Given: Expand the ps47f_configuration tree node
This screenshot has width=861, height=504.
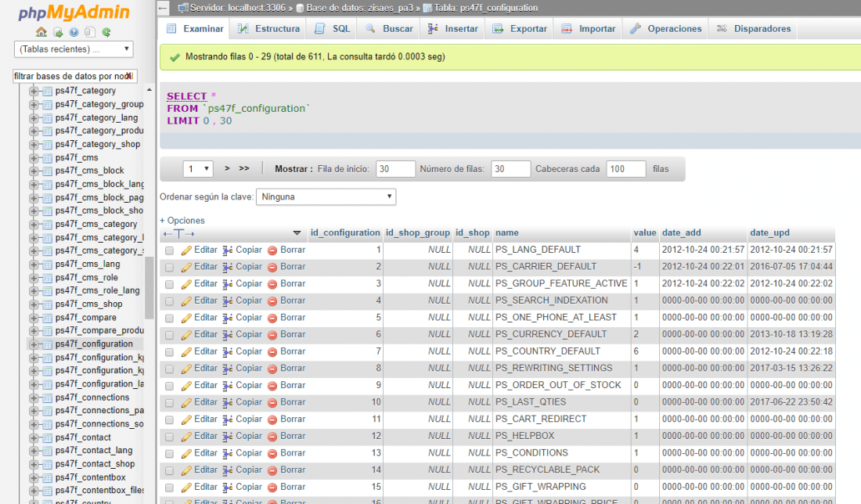Looking at the screenshot, I should [x=34, y=345].
